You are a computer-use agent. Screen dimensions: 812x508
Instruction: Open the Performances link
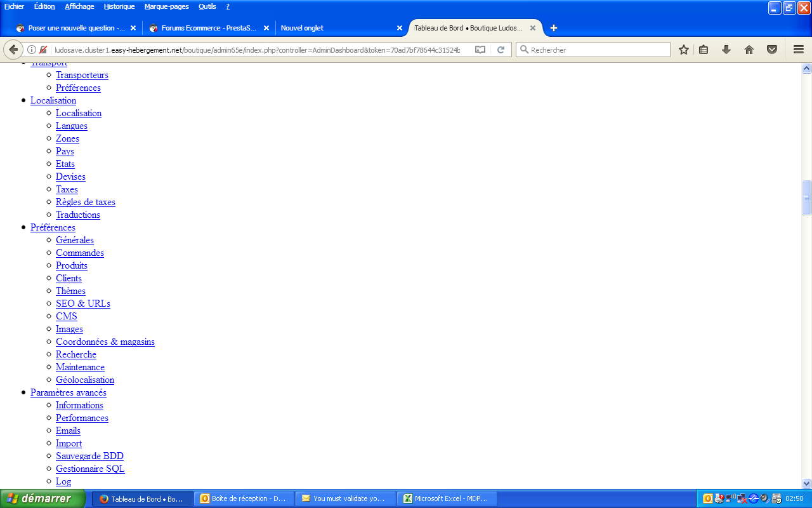[x=82, y=418]
